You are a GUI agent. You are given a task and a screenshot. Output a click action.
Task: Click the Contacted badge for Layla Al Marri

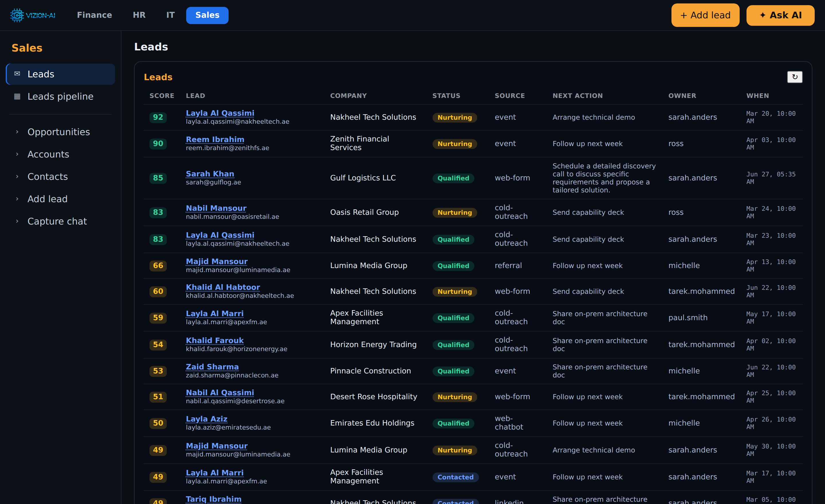tap(455, 477)
